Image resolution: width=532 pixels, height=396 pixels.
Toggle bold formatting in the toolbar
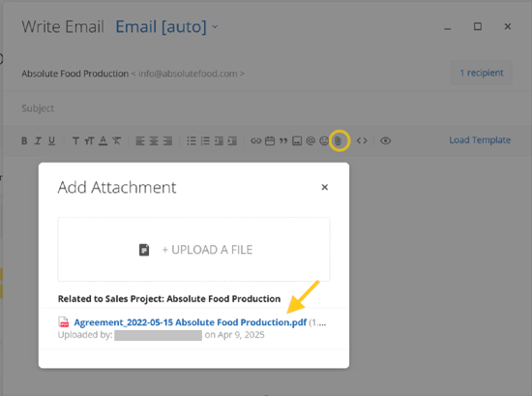24,140
